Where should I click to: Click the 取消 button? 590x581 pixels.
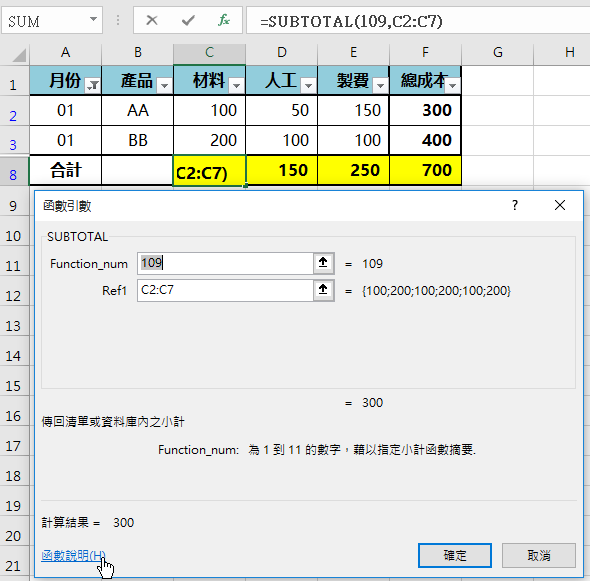539,555
